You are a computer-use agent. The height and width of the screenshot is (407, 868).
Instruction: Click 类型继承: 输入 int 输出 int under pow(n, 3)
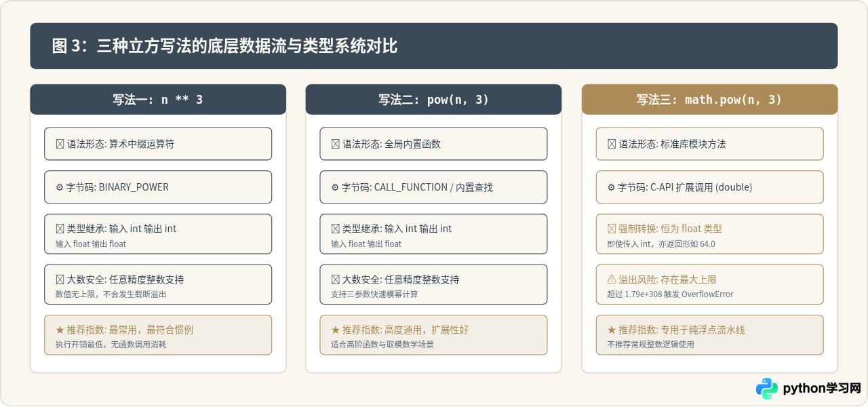(x=397, y=229)
